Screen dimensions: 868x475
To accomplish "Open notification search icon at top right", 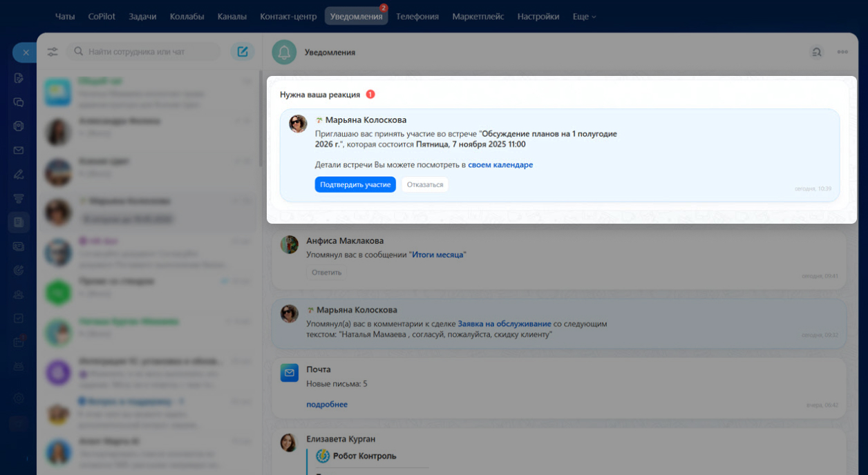I will (817, 52).
